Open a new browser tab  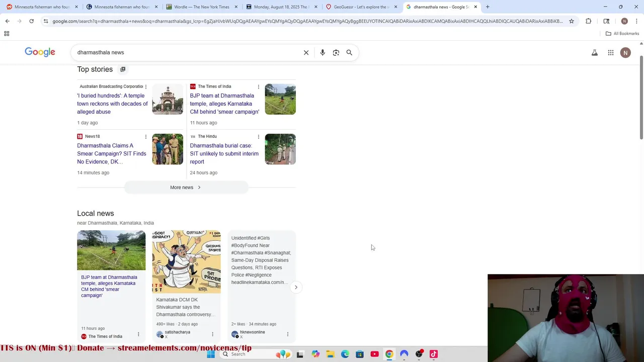click(488, 7)
